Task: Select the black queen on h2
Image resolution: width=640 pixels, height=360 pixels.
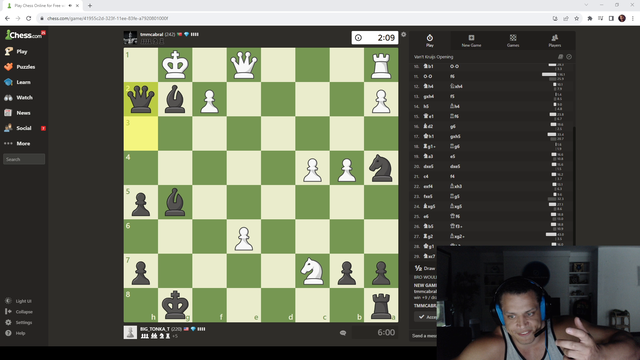Action: [141, 99]
